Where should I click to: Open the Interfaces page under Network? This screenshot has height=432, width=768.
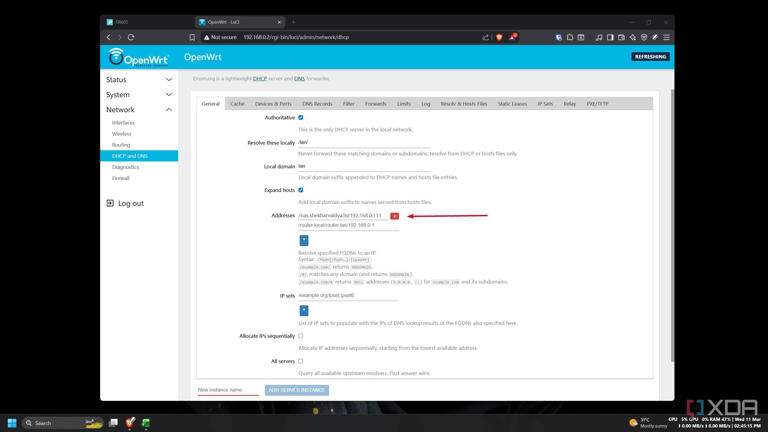pyautogui.click(x=123, y=122)
